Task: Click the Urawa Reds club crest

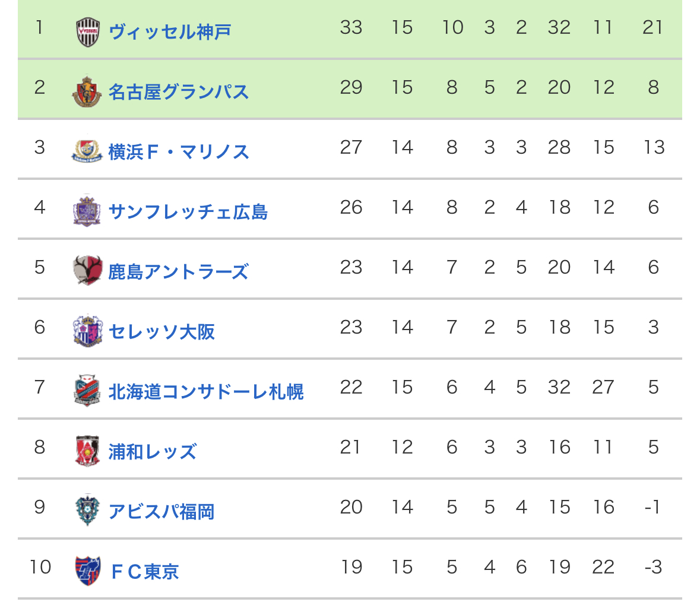Action: [x=87, y=451]
